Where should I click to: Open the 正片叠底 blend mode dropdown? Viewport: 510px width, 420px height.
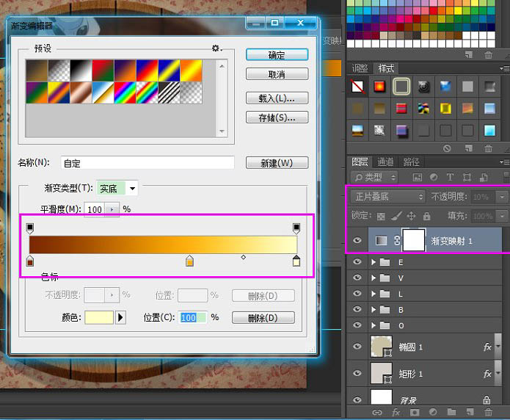(x=387, y=197)
